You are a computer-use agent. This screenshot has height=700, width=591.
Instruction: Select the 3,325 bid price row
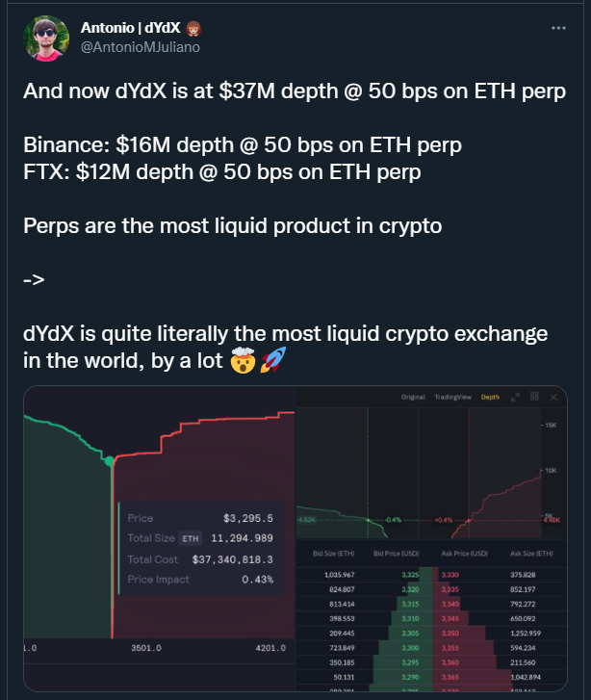click(410, 575)
